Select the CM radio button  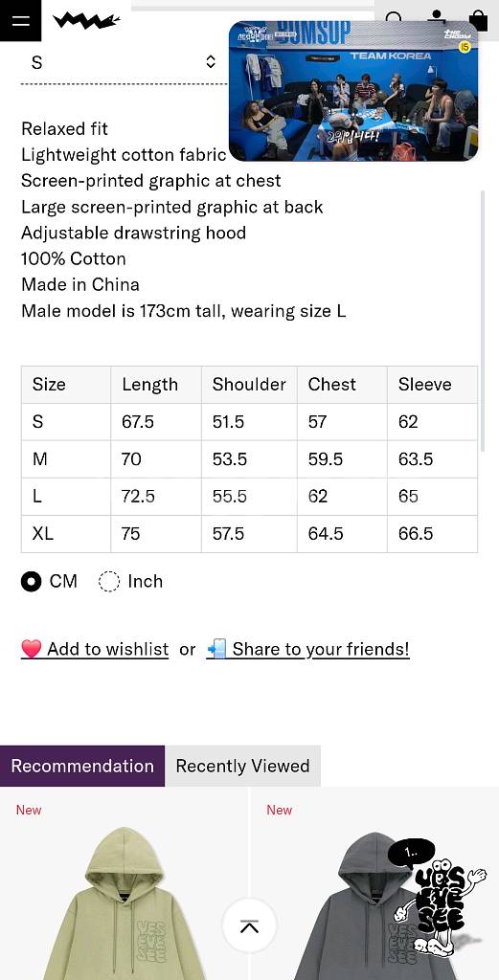click(32, 581)
